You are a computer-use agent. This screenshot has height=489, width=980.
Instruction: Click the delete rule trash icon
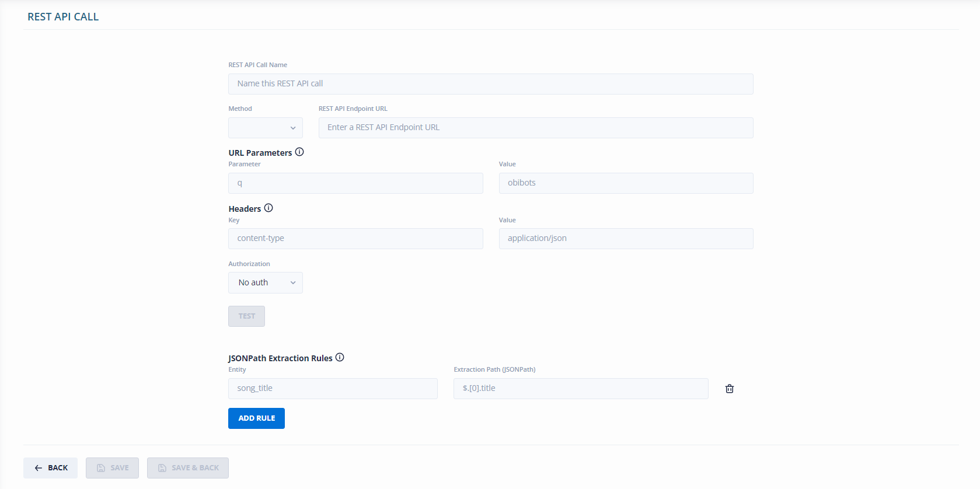(729, 389)
